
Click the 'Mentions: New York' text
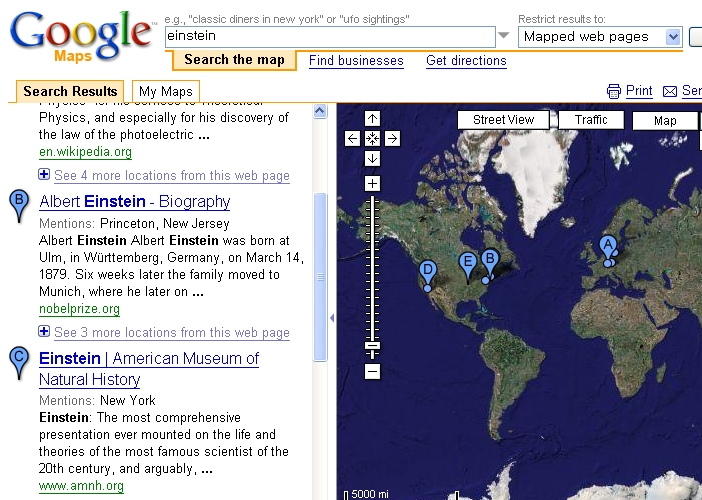[97, 400]
